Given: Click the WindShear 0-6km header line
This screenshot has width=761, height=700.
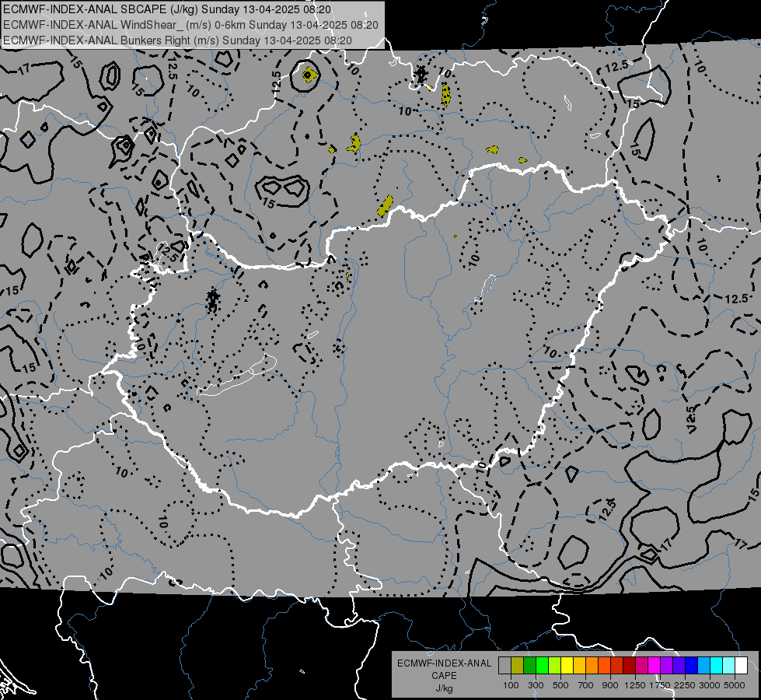Looking at the screenshot, I should click(x=190, y=25).
